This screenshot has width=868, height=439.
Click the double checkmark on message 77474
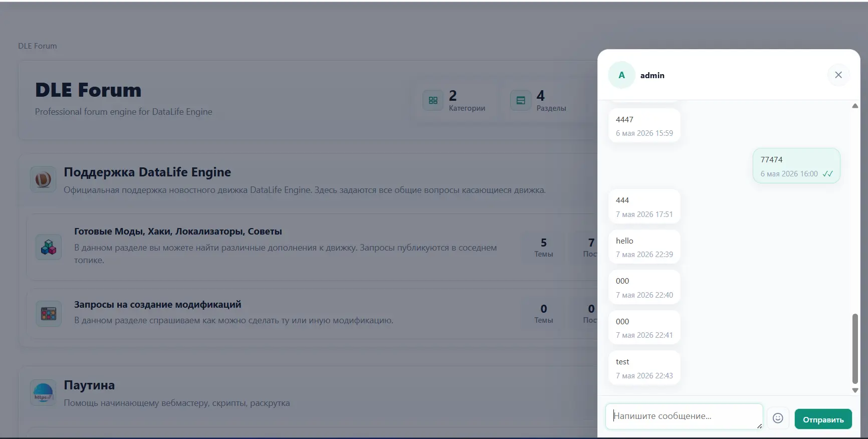tap(827, 174)
